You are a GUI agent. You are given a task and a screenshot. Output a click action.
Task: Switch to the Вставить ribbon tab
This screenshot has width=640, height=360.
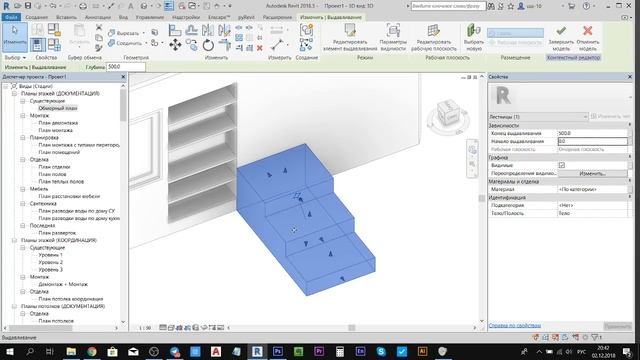[x=66, y=17]
